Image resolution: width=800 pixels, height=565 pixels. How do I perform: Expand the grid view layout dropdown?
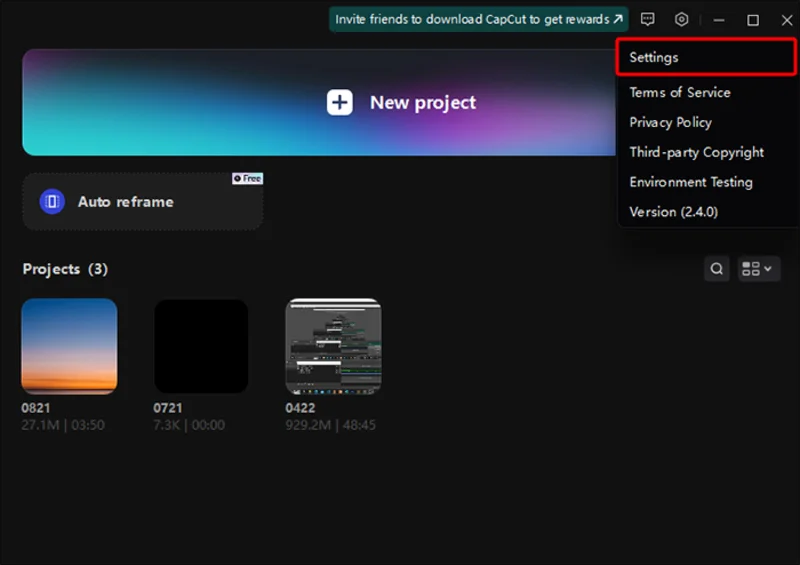pyautogui.click(x=758, y=268)
